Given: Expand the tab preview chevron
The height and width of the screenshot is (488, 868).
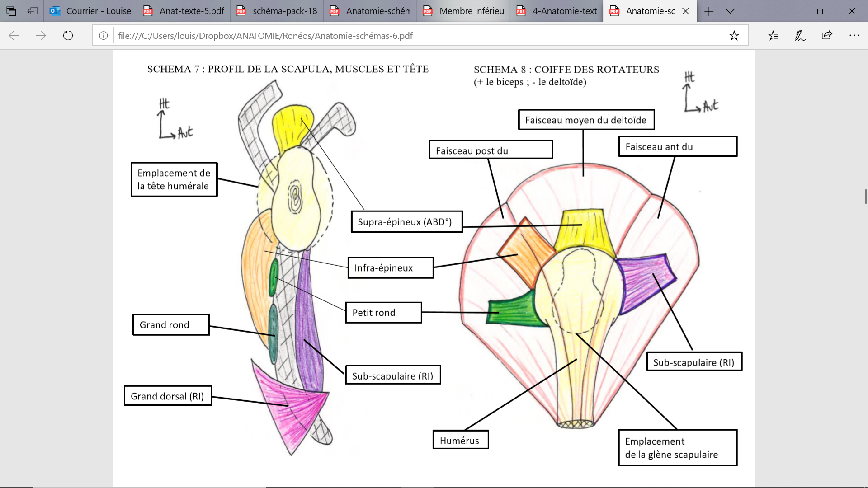Looking at the screenshot, I should (x=730, y=11).
